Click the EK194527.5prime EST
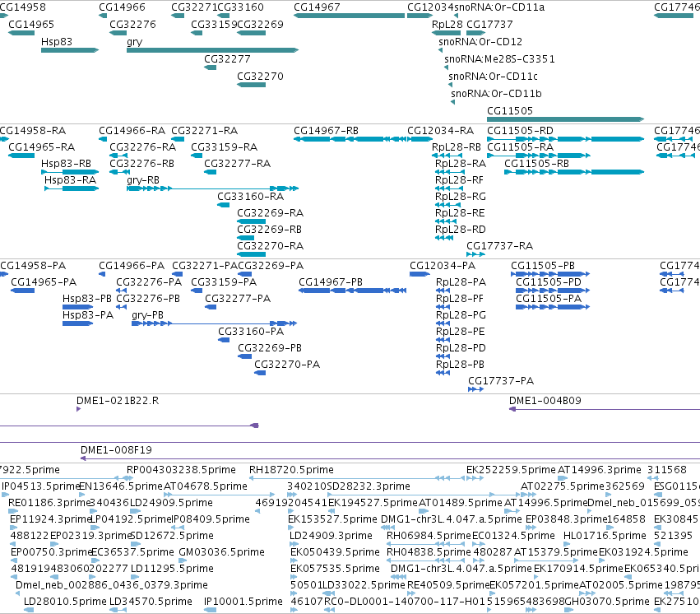 point(332,511)
